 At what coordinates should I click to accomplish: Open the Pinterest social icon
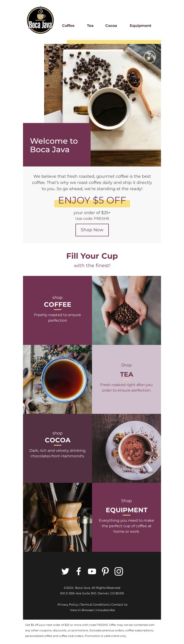click(x=105, y=571)
